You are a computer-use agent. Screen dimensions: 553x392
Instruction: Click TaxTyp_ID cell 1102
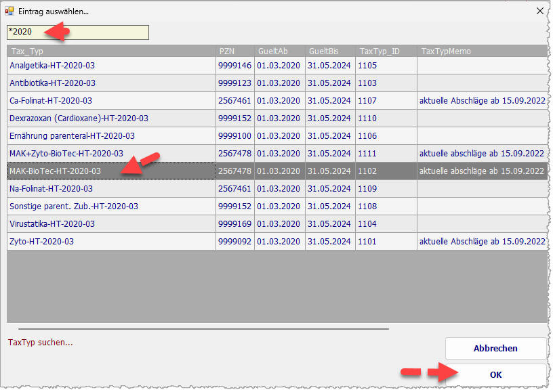386,171
